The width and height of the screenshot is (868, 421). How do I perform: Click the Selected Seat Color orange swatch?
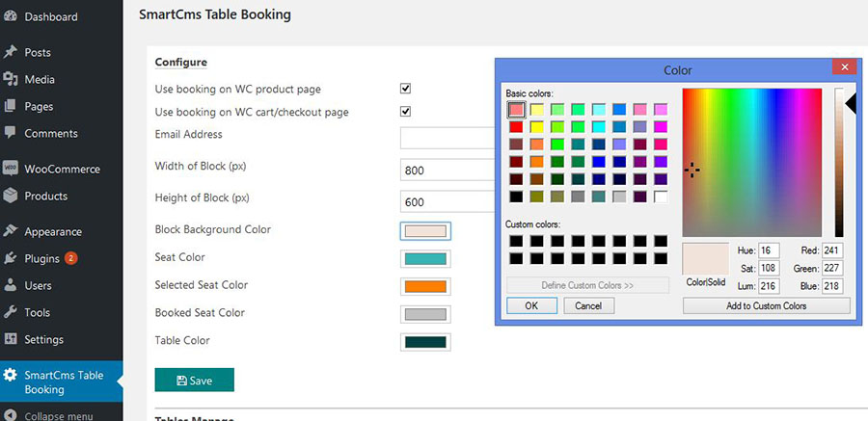(425, 286)
